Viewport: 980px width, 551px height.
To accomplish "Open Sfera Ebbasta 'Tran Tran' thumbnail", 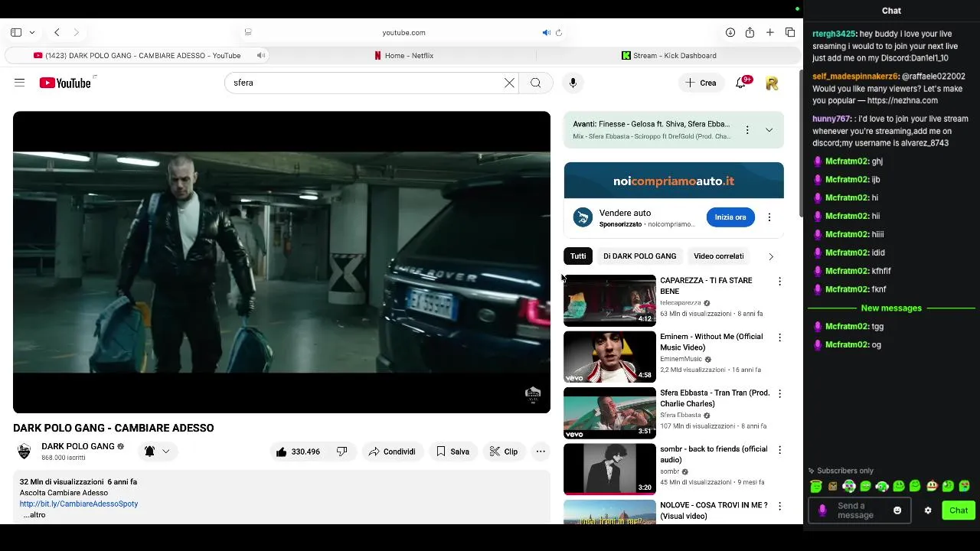I will (x=609, y=413).
